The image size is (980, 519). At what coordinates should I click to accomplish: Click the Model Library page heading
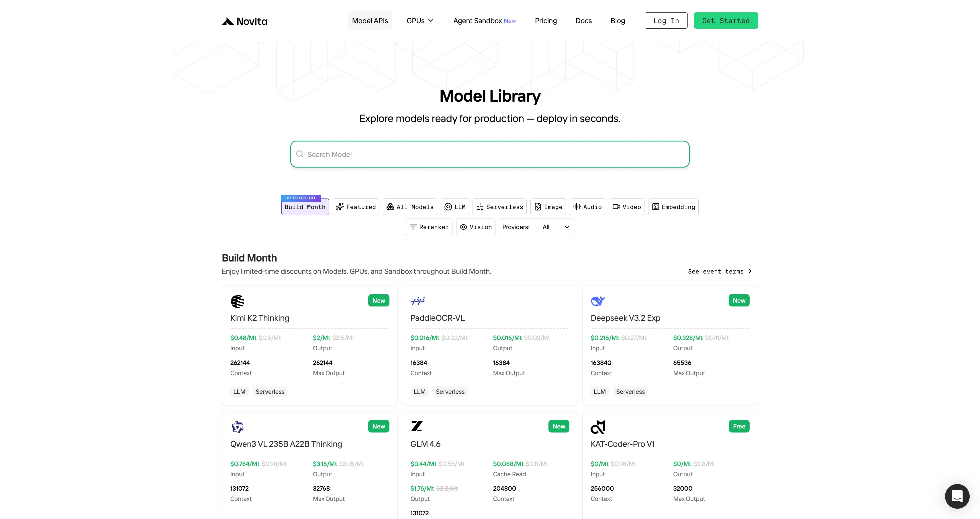coord(490,96)
